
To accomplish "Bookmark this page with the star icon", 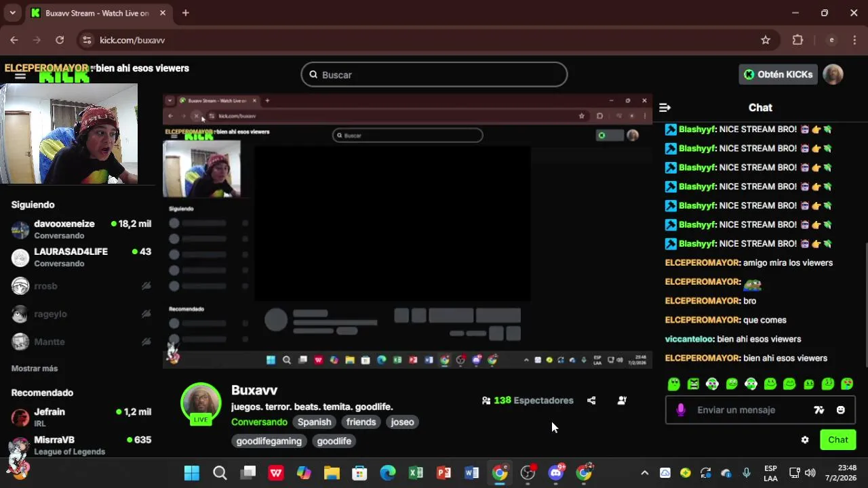I will 766,40.
